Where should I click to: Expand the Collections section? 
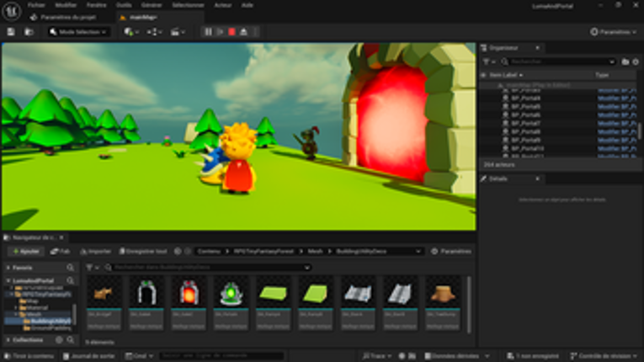(8, 340)
